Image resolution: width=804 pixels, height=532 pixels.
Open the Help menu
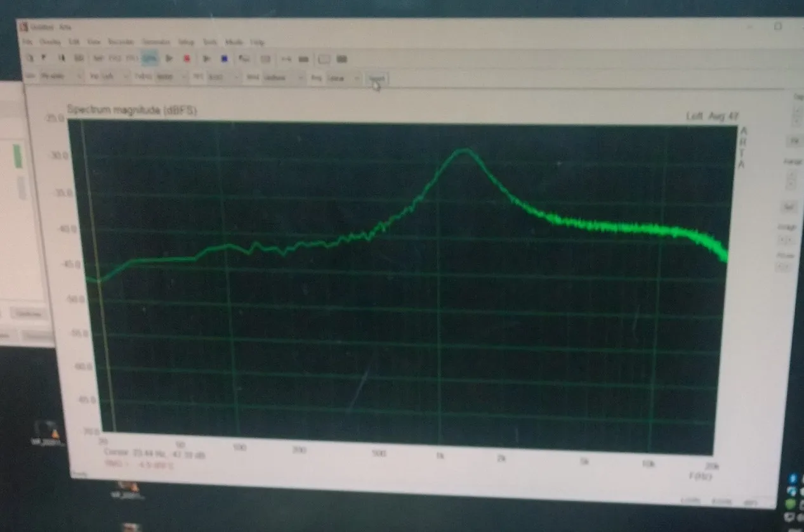pos(257,42)
